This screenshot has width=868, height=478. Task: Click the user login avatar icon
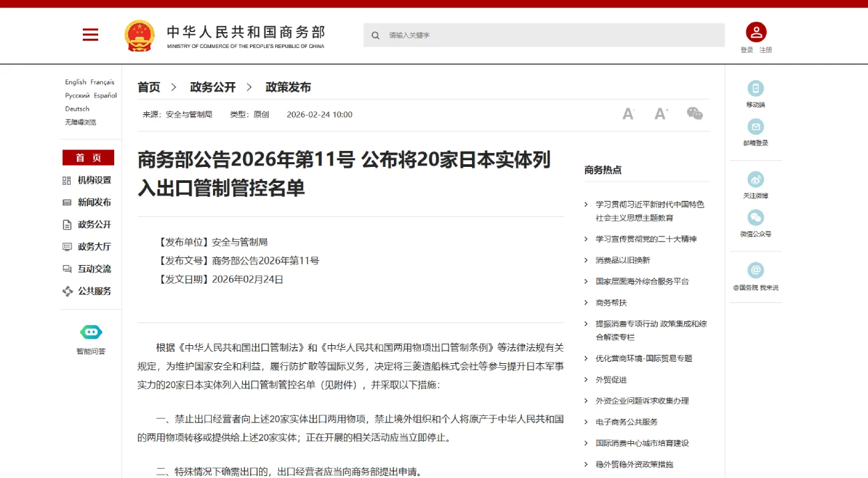(x=756, y=32)
